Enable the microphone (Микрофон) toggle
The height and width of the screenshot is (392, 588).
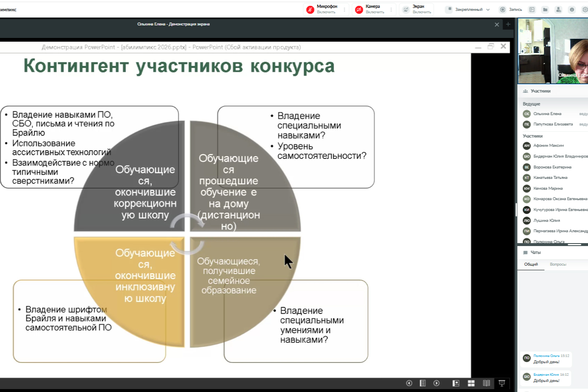point(311,10)
